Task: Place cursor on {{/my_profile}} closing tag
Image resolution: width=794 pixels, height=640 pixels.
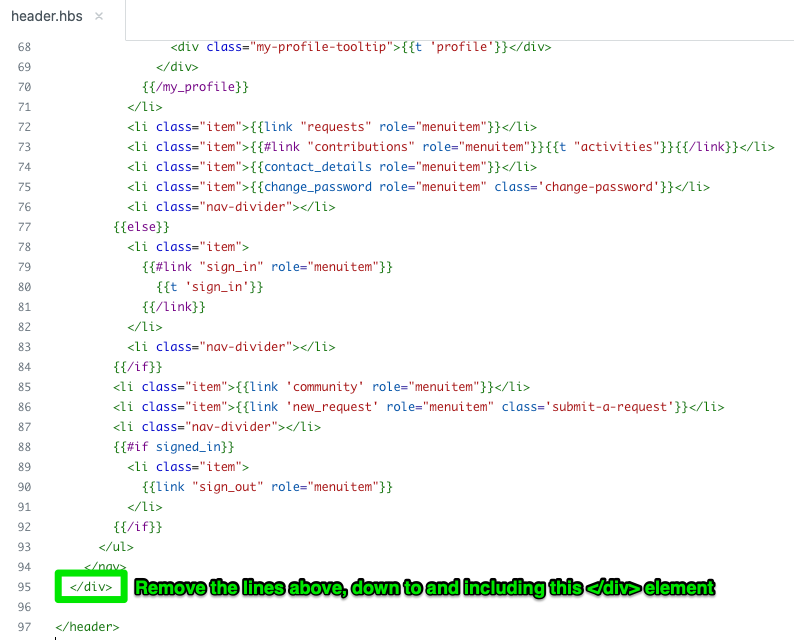Action: (x=195, y=87)
